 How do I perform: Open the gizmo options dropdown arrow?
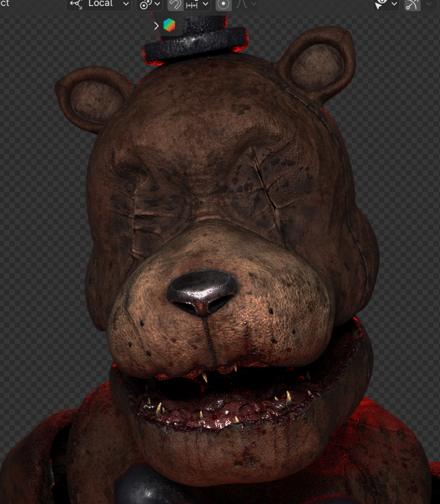coord(428,5)
